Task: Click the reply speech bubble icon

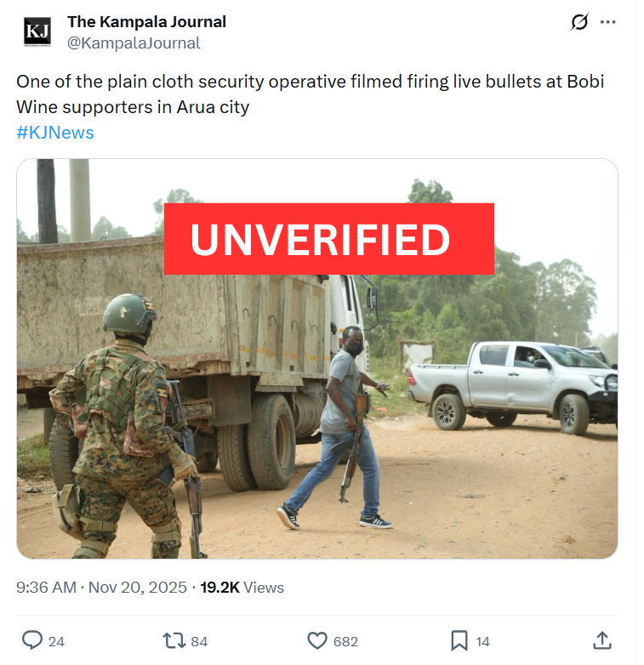Action: (32, 640)
